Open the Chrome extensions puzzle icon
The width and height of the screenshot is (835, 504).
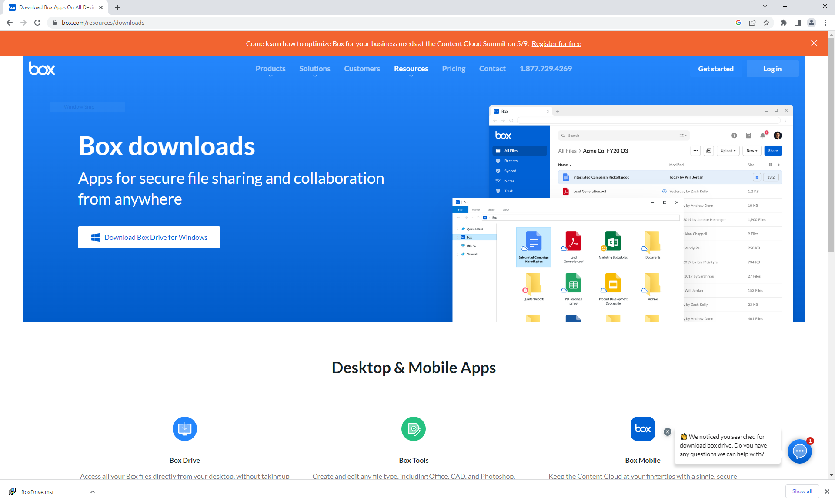[x=783, y=23]
